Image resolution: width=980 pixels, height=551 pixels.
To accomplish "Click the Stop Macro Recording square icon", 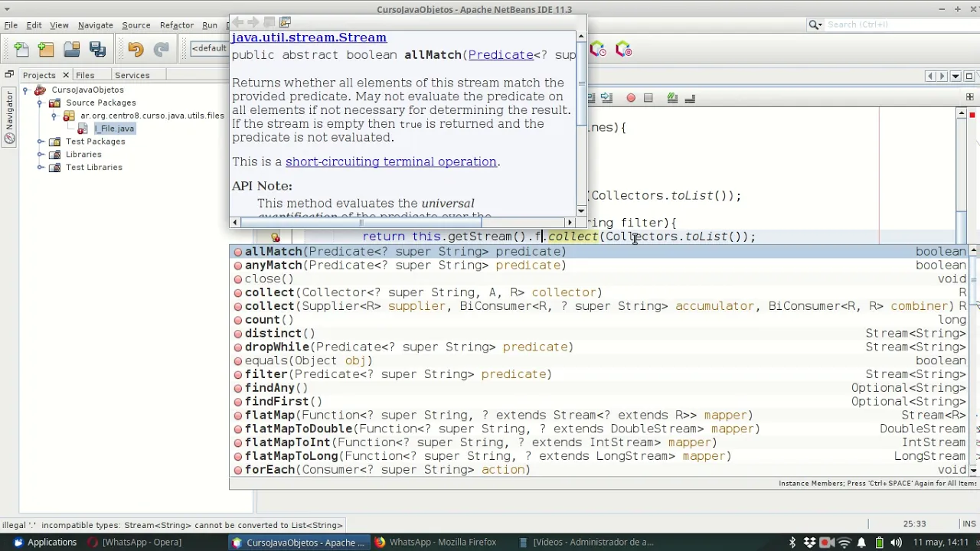I will (648, 98).
